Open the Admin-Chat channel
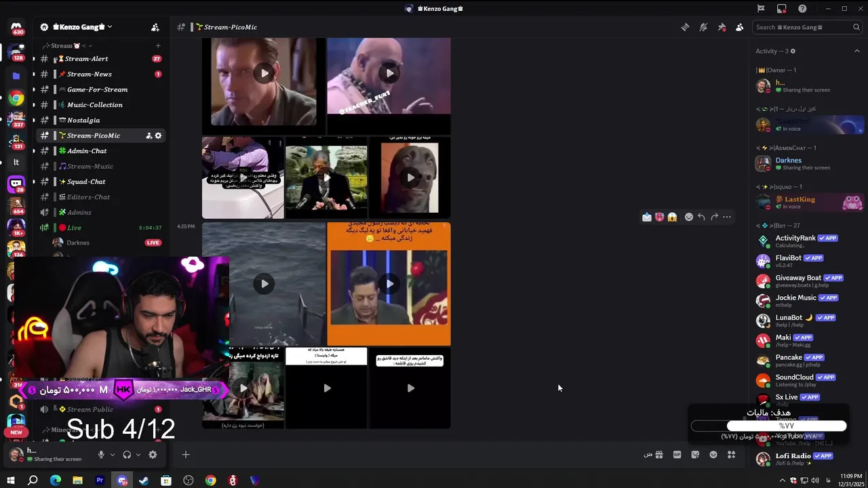Image resolution: width=868 pixels, height=488 pixels. tap(100, 151)
